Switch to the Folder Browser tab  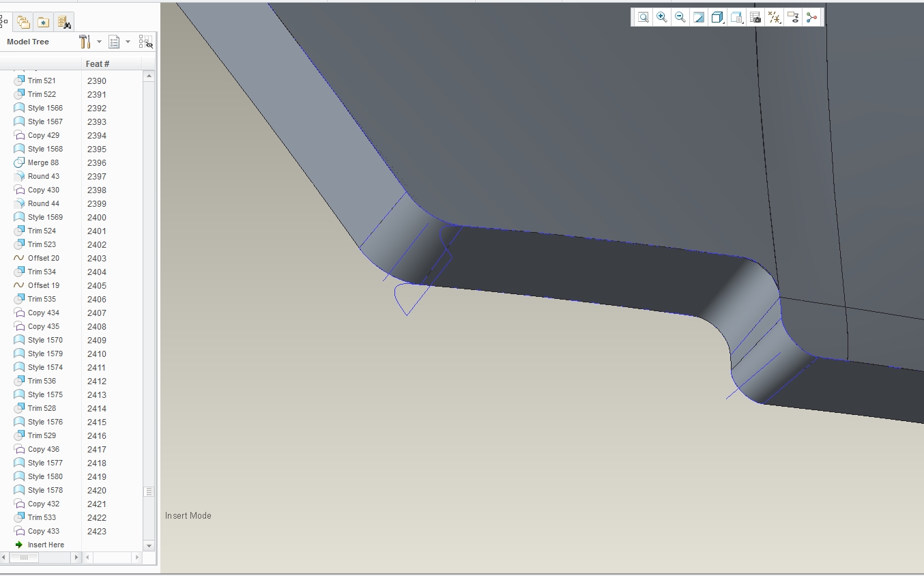pyautogui.click(x=23, y=22)
